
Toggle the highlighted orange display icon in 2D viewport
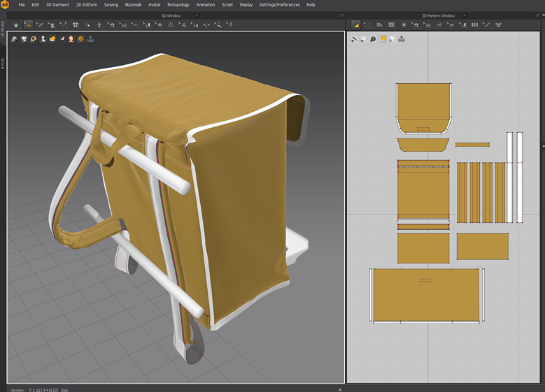[383, 39]
